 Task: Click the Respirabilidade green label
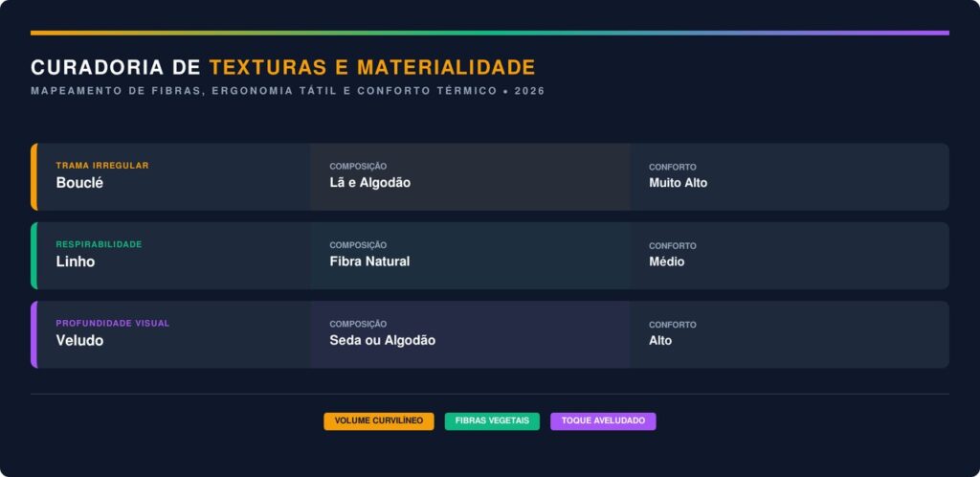tap(99, 244)
